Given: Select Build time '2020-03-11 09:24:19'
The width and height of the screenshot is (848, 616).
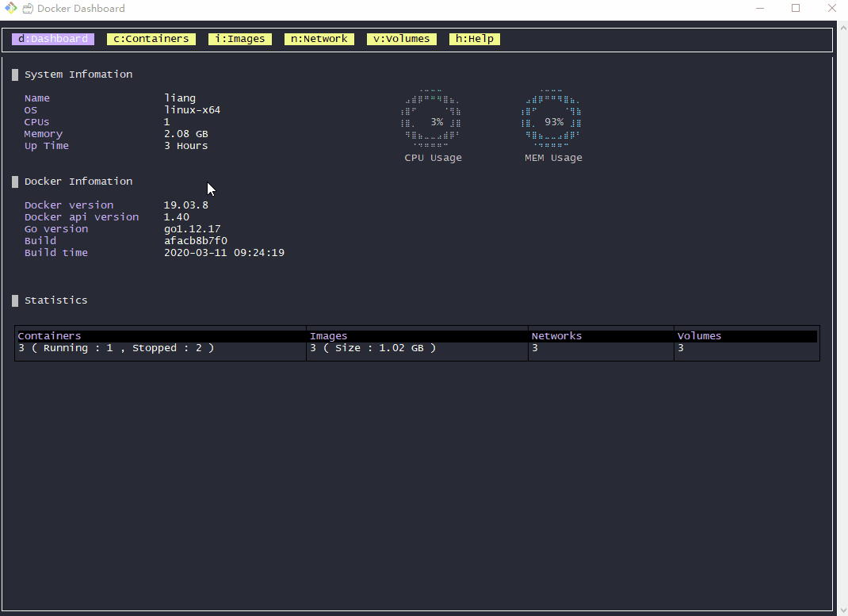Looking at the screenshot, I should pos(224,253).
